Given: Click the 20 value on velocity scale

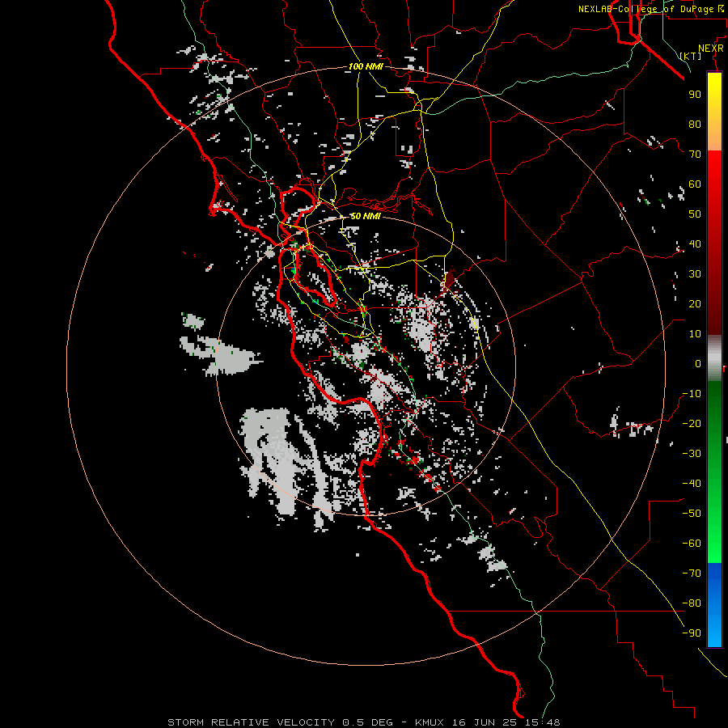Looking at the screenshot, I should tap(695, 304).
